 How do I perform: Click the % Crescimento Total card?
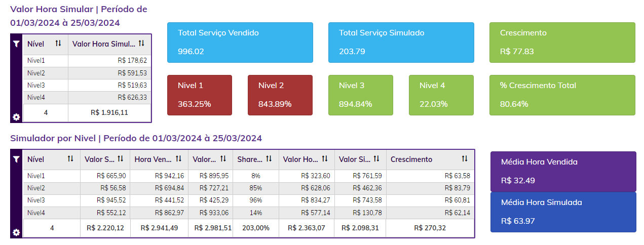click(562, 95)
